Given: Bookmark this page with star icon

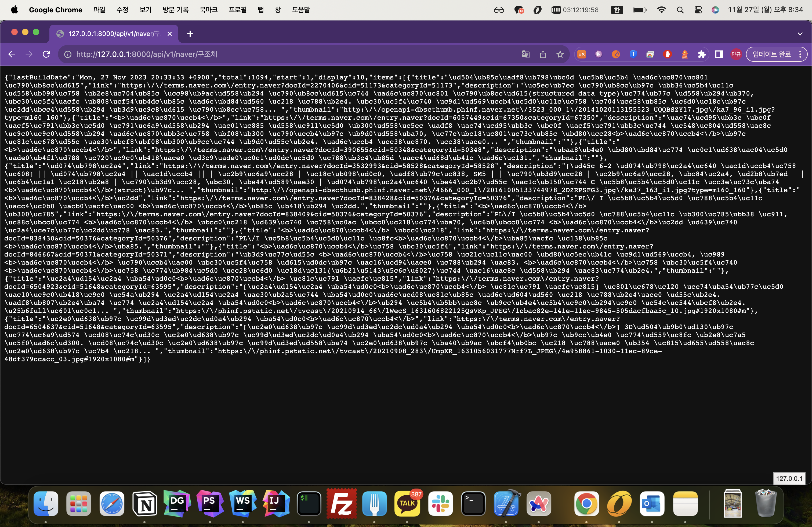Looking at the screenshot, I should tap(560, 54).
